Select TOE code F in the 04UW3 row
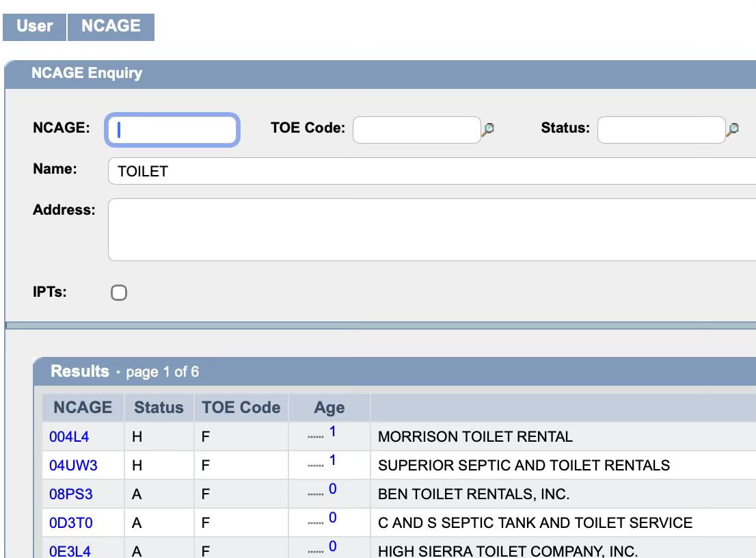This screenshot has height=558, width=756. [205, 466]
